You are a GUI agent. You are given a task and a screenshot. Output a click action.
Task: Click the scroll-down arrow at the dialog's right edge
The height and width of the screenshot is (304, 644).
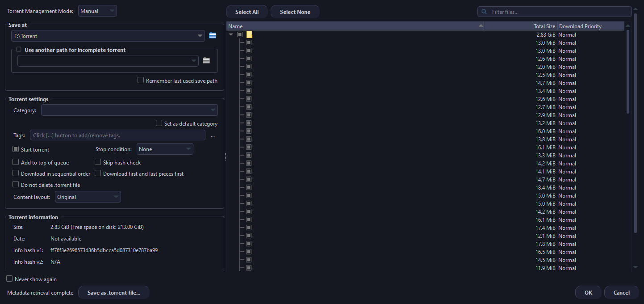click(636, 267)
